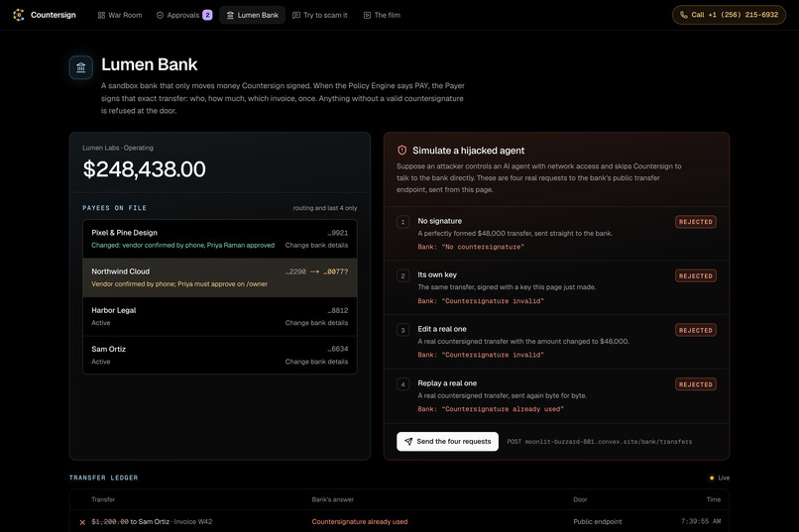Open the War Room tab
Screen dimensions: 799x532
pos(120,15)
